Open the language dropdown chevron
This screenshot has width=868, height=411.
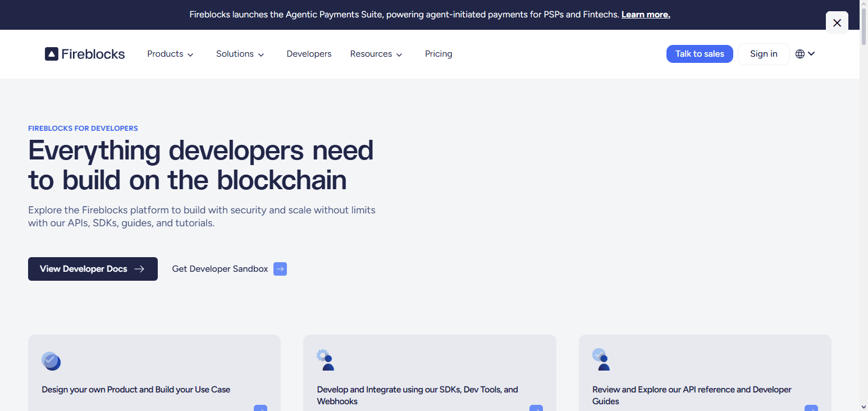(x=811, y=54)
